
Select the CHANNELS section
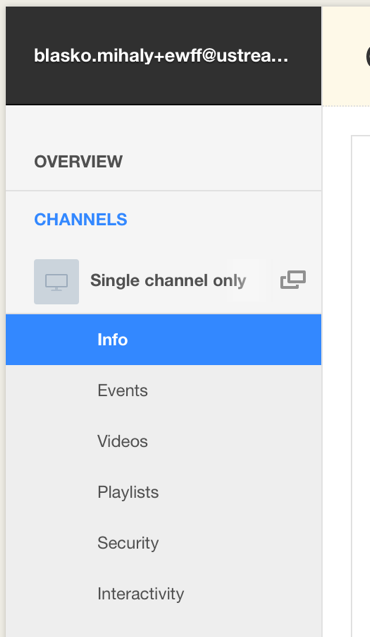[81, 219]
